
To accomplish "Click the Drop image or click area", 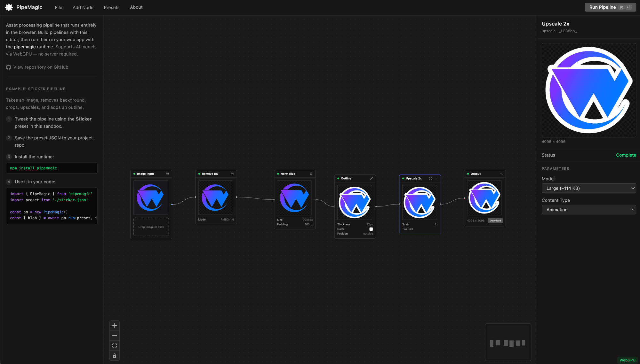I will [151, 227].
